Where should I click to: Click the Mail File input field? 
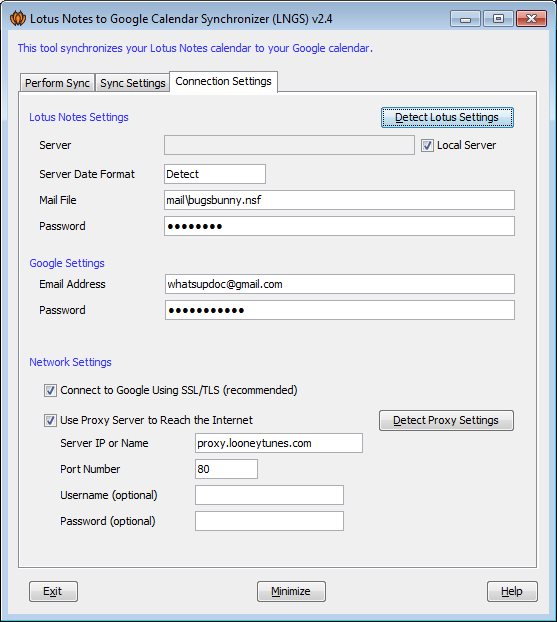point(339,200)
